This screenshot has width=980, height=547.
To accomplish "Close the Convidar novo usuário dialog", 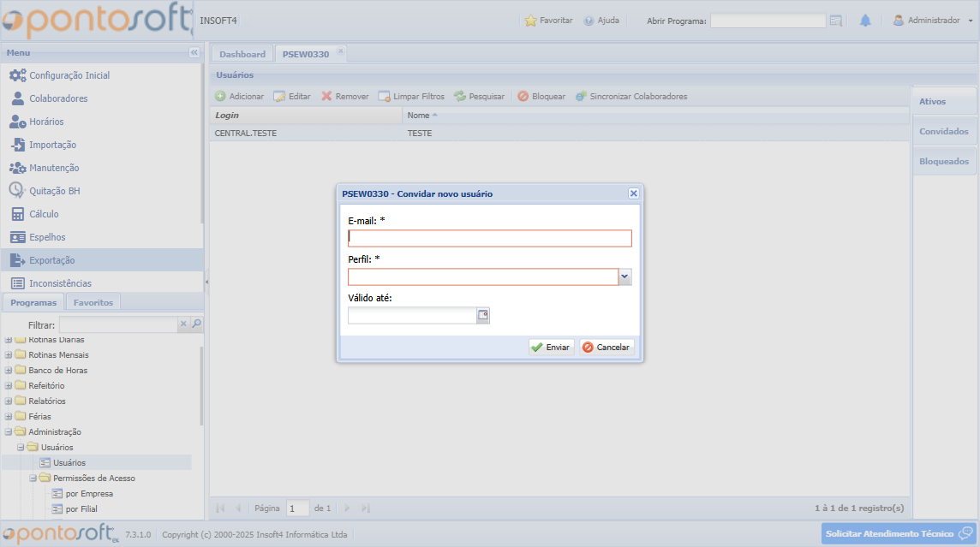I will [634, 193].
